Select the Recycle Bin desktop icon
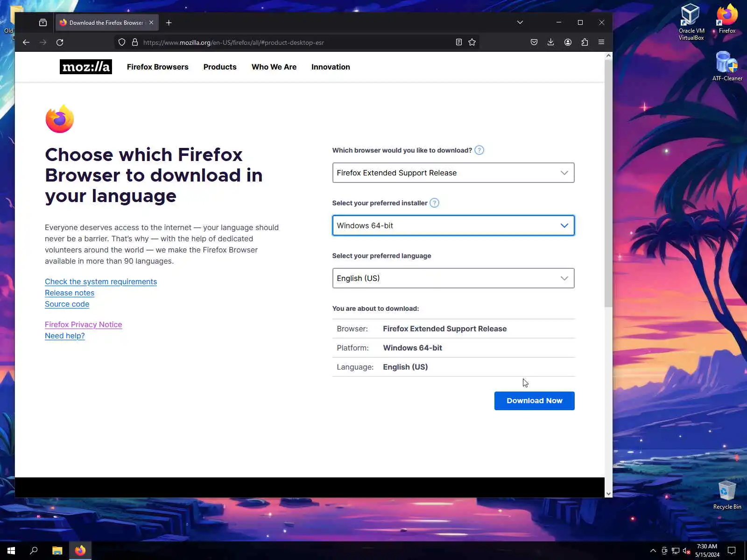The width and height of the screenshot is (747, 560). point(727,495)
